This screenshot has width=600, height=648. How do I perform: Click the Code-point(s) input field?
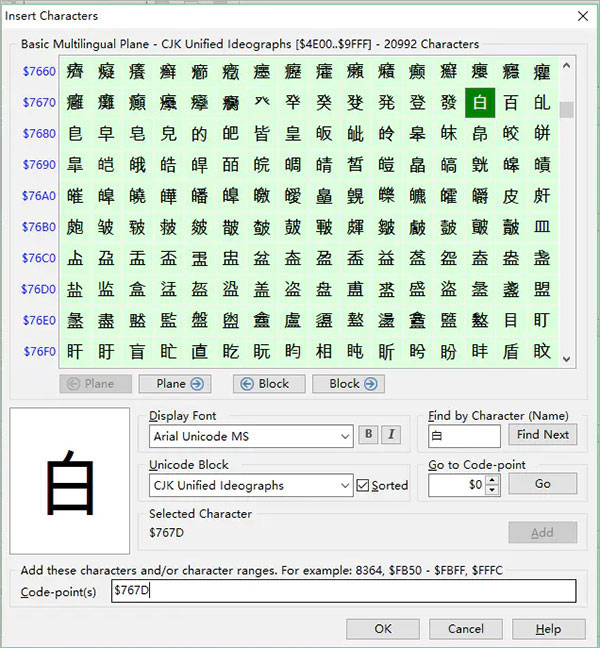343,592
